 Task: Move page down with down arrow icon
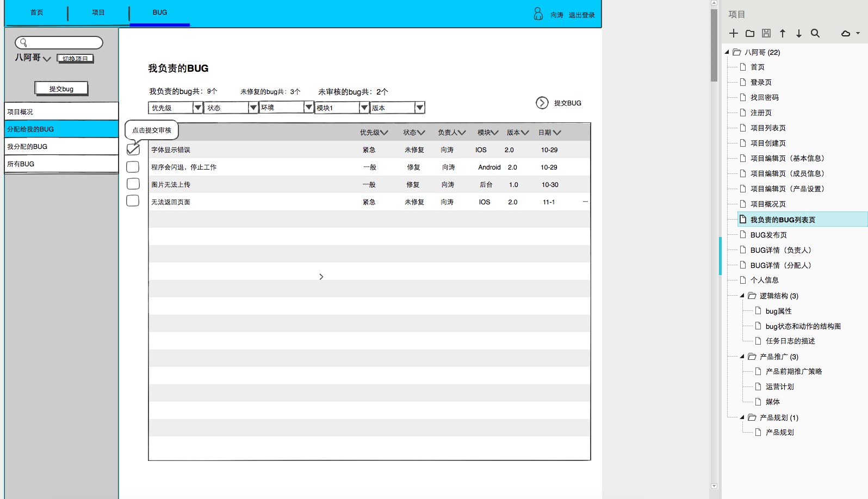click(x=798, y=33)
